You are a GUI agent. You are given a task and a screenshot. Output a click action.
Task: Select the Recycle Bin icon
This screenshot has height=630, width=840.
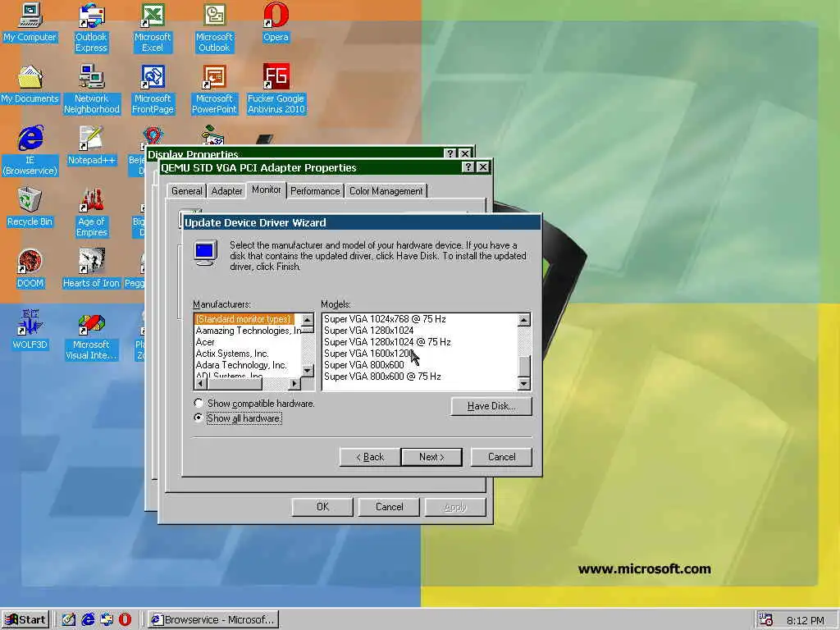coord(30,208)
